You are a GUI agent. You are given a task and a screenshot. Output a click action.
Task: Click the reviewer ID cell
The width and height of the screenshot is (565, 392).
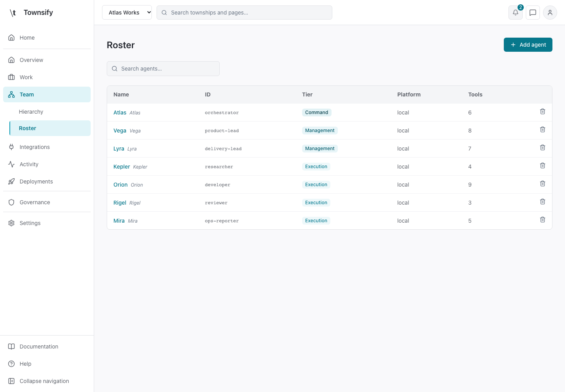pos(216,203)
